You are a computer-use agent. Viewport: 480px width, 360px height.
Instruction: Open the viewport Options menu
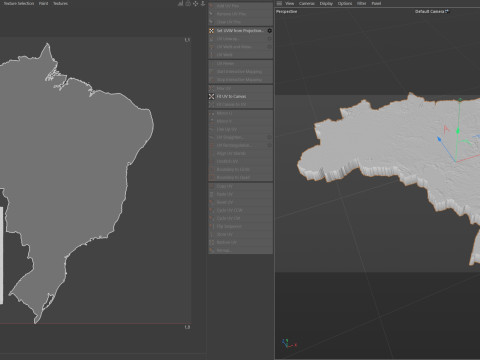pos(345,3)
